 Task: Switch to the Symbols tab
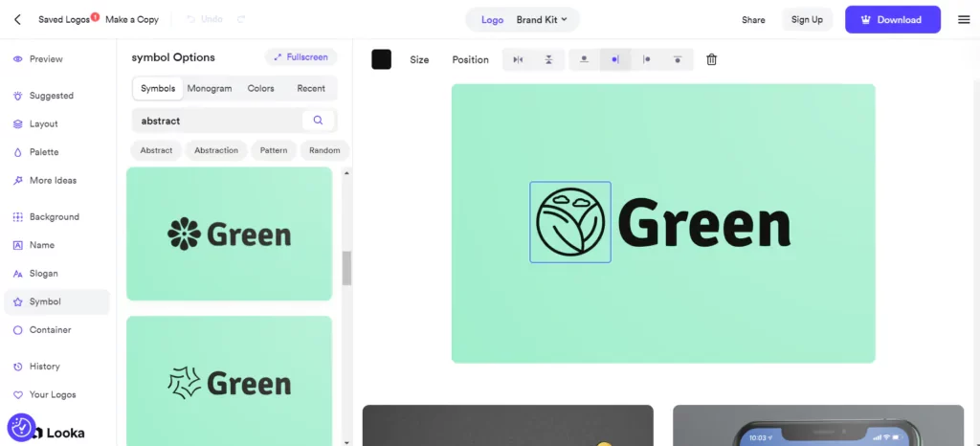tap(158, 88)
